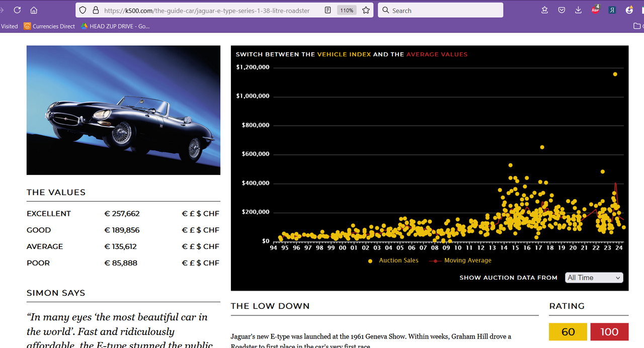View site security padlock info
The height and width of the screenshot is (348, 644).
tap(96, 10)
